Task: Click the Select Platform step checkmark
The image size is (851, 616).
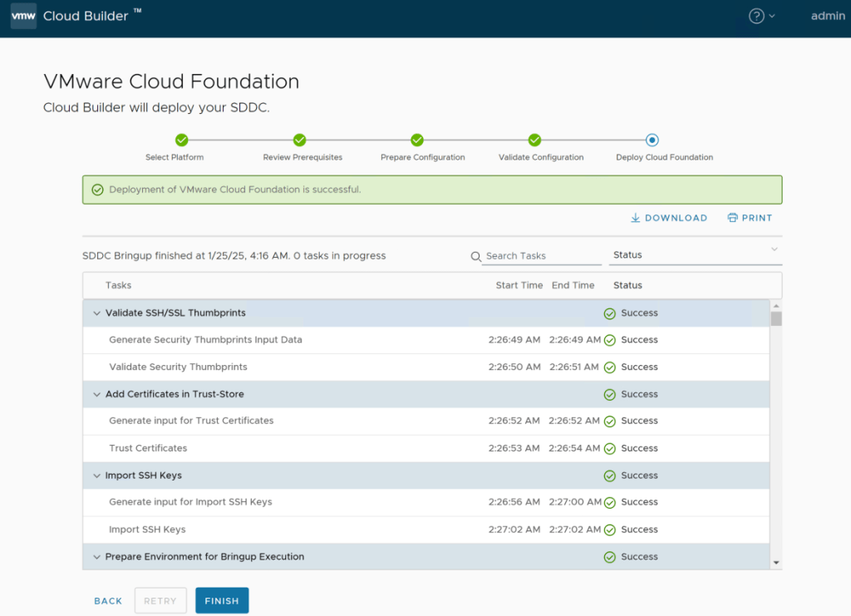Action: tap(181, 140)
